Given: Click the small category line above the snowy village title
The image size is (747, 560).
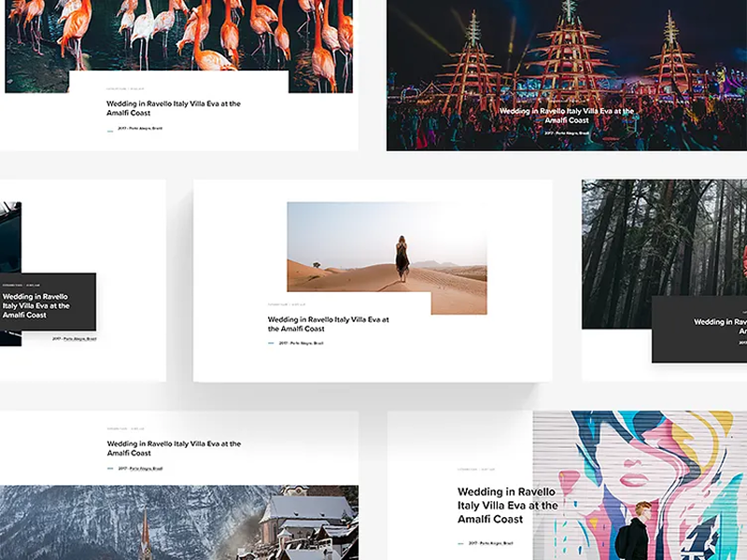Looking at the screenshot, I should (126, 428).
